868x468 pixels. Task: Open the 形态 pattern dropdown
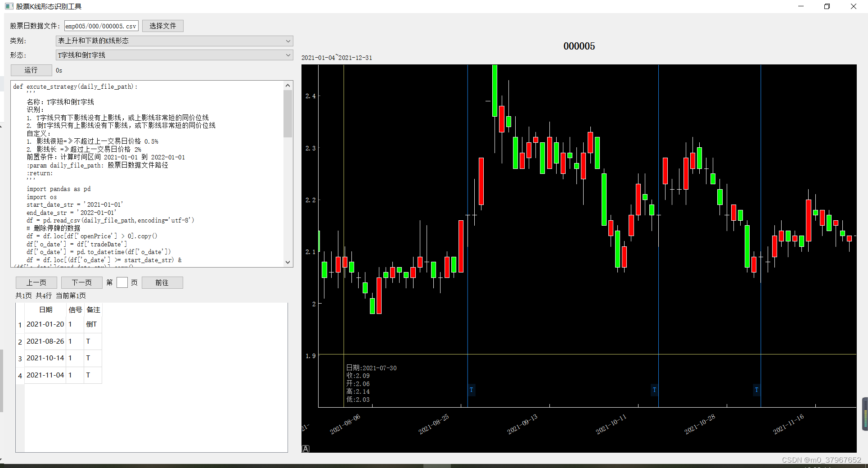175,55
